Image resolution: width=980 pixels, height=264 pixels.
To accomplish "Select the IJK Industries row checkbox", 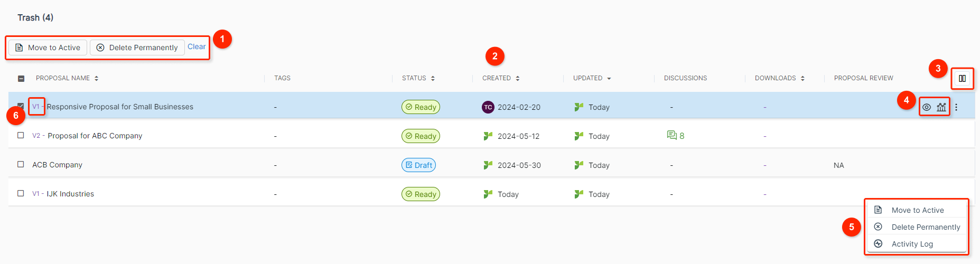I will pos(21,193).
